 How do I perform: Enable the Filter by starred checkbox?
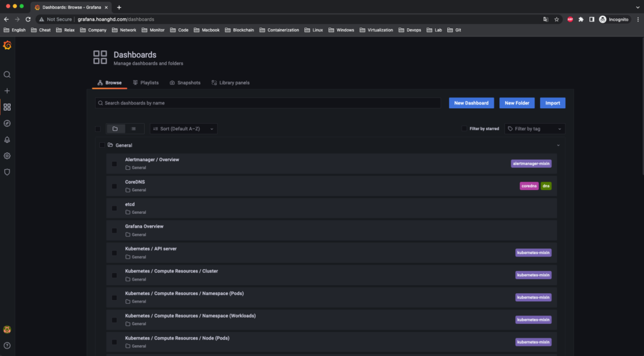click(x=464, y=128)
